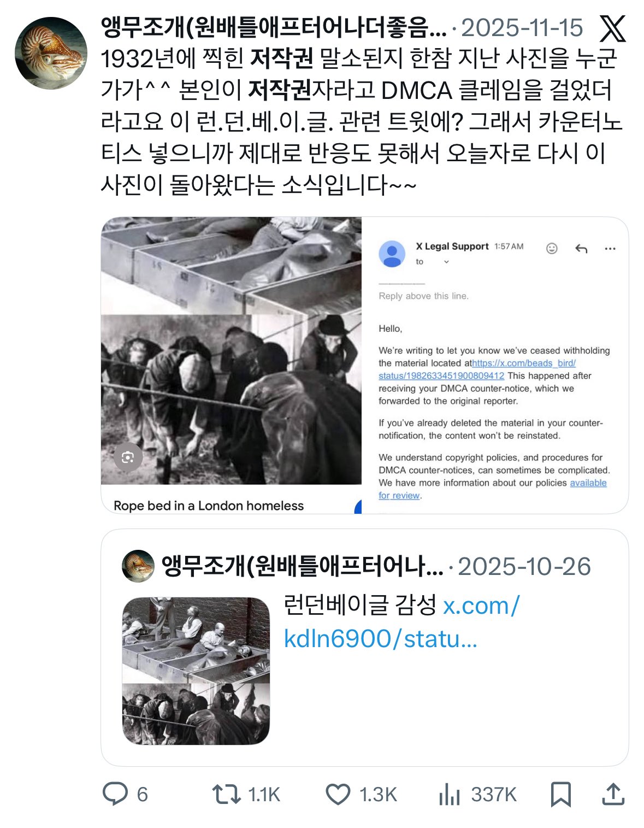The height and width of the screenshot is (828, 644).
Task: Tap the share upload icon
Action: (x=613, y=794)
